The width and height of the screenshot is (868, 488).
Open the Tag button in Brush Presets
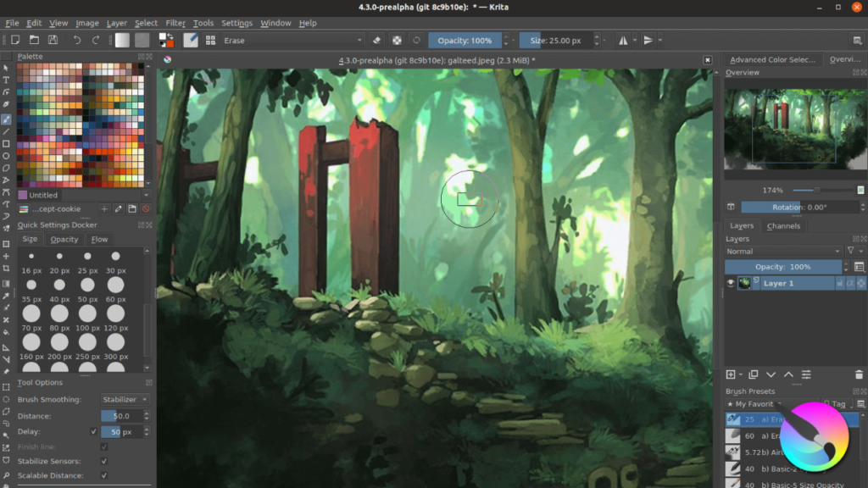pos(836,404)
